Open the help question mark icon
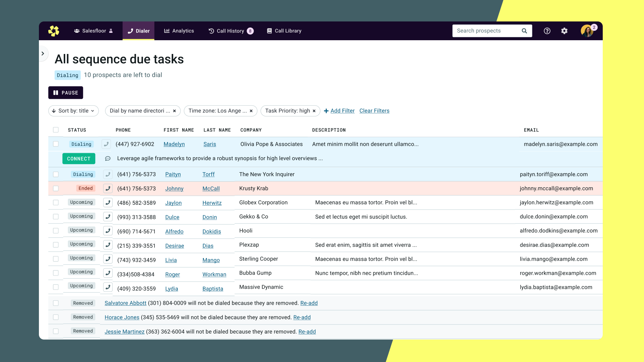 [x=547, y=31]
